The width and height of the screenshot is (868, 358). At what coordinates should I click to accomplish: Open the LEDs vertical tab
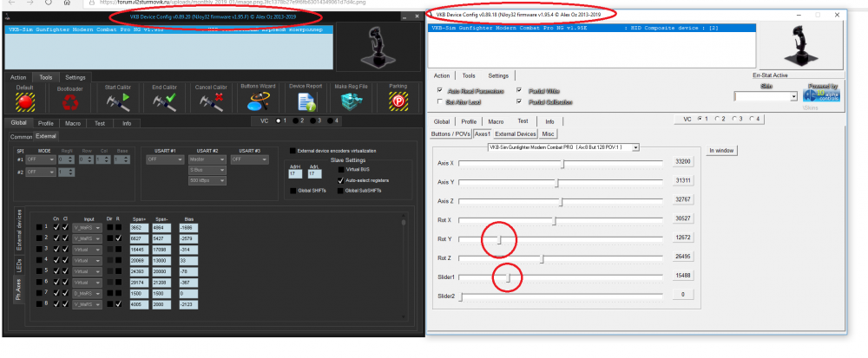(19, 266)
